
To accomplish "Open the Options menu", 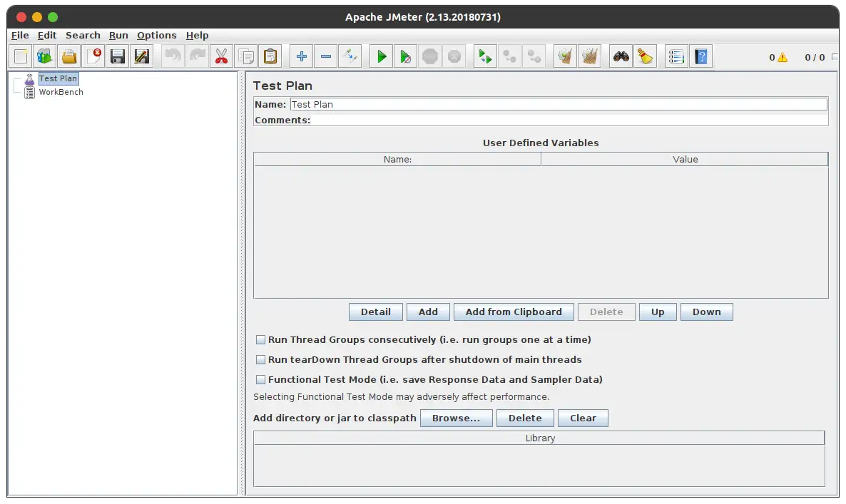I will [156, 35].
